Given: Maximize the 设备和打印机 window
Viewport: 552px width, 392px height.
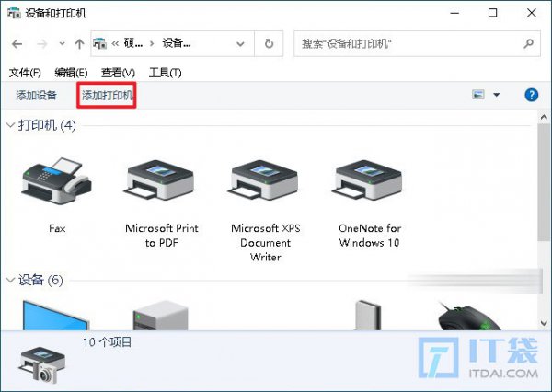Looking at the screenshot, I should click(493, 13).
